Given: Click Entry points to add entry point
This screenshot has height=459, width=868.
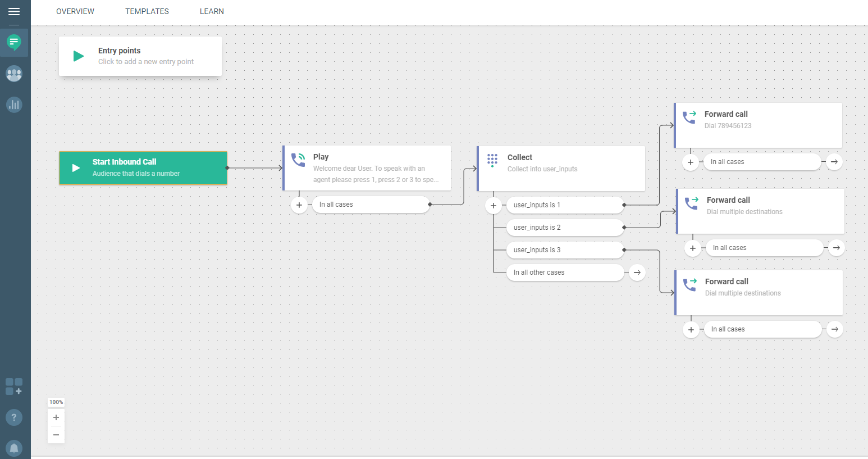Looking at the screenshot, I should (x=140, y=56).
